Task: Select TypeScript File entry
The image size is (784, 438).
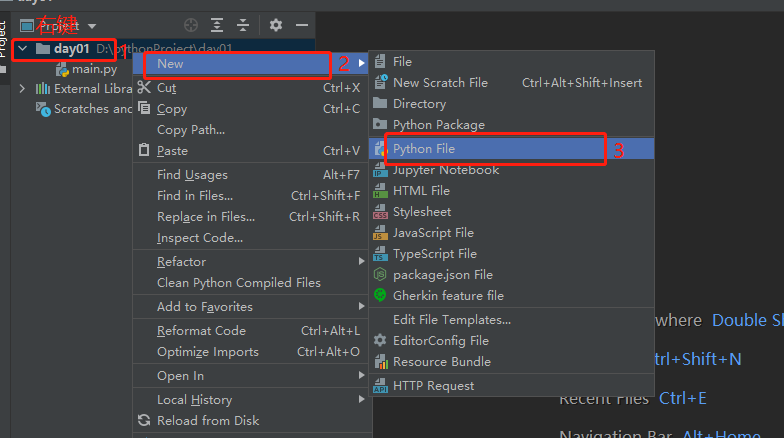Action: 512,254
